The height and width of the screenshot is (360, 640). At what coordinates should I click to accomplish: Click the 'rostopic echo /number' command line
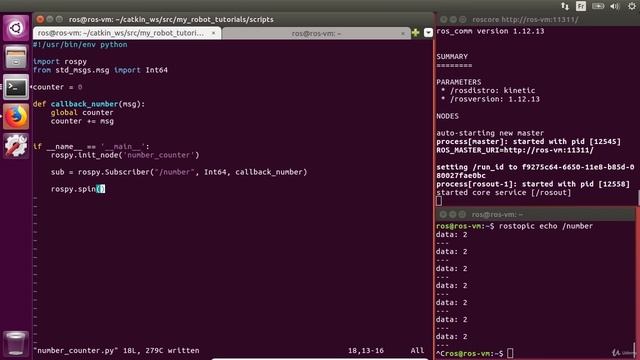(514, 226)
